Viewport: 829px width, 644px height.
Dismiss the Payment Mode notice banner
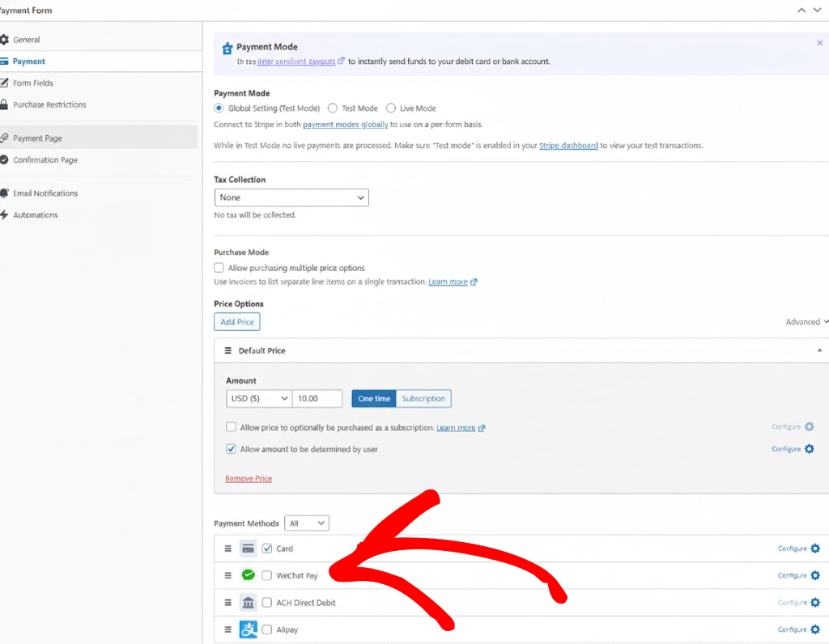pos(819,43)
